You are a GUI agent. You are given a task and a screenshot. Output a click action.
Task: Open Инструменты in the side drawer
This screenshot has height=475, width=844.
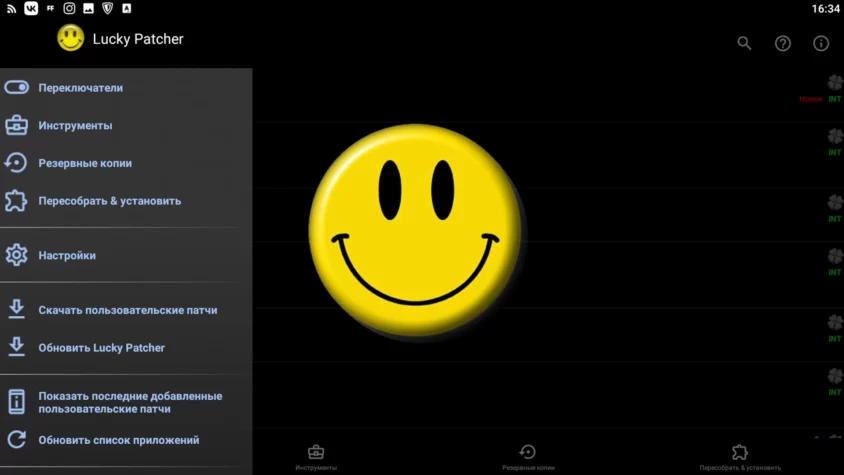126,125
